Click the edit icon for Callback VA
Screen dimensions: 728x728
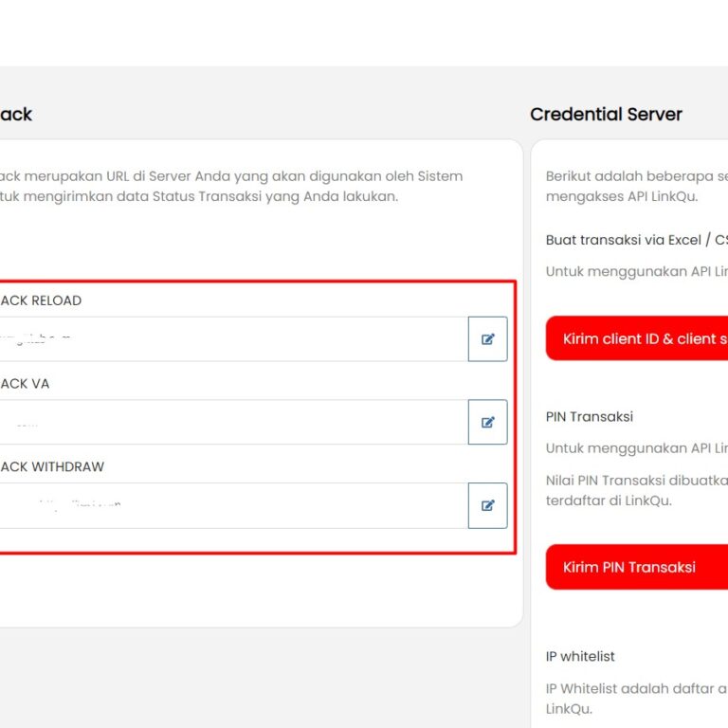[487, 423]
